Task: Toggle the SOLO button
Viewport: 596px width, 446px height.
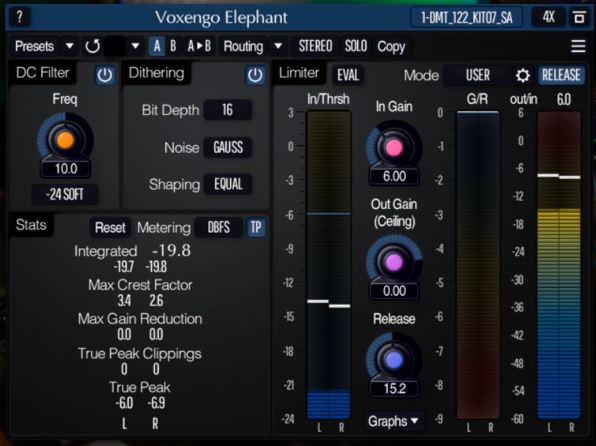Action: [356, 46]
